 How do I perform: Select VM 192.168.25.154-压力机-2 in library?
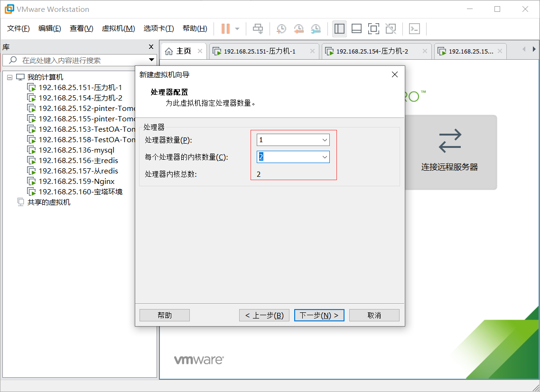(x=80, y=98)
